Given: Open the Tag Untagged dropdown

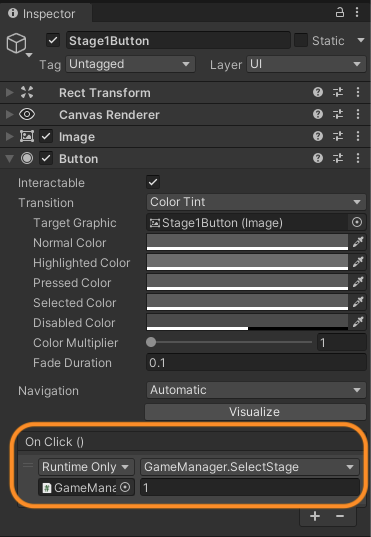Looking at the screenshot, I should tap(130, 64).
